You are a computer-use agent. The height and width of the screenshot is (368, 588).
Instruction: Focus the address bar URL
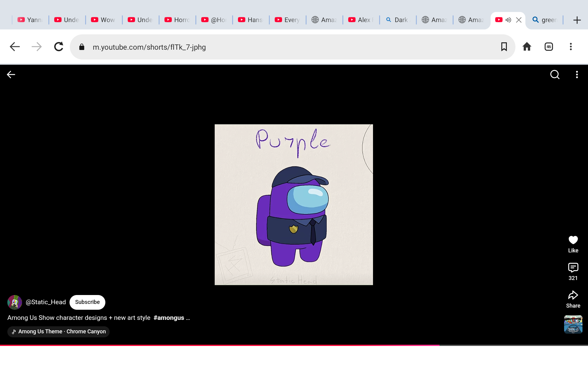click(149, 47)
